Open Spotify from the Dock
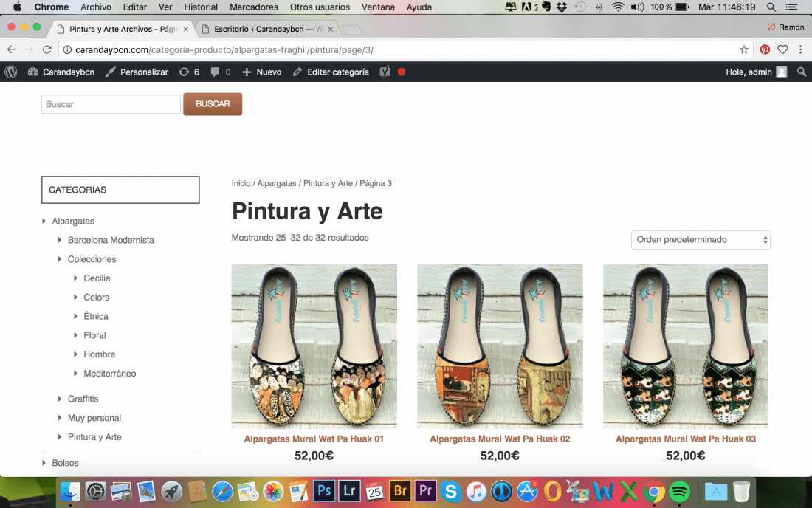The image size is (812, 508). (x=679, y=492)
